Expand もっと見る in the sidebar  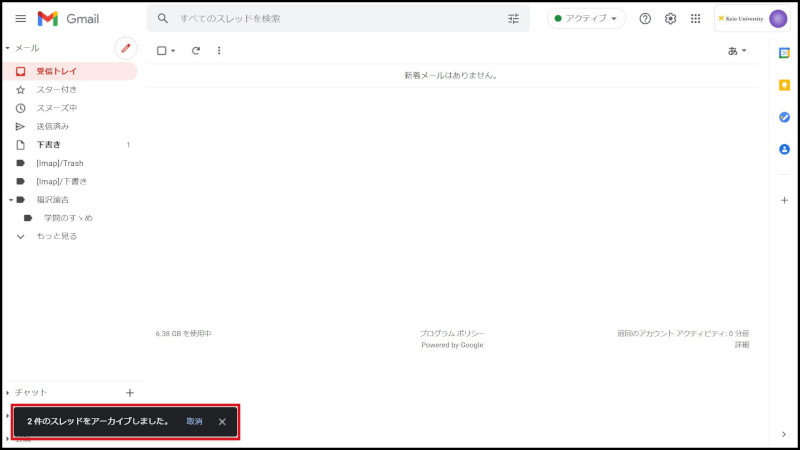57,236
